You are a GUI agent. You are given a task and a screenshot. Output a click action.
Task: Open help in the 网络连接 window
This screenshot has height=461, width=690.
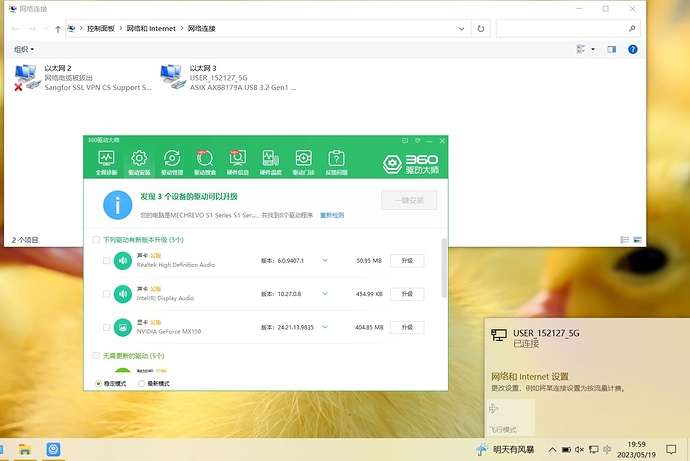(x=633, y=49)
